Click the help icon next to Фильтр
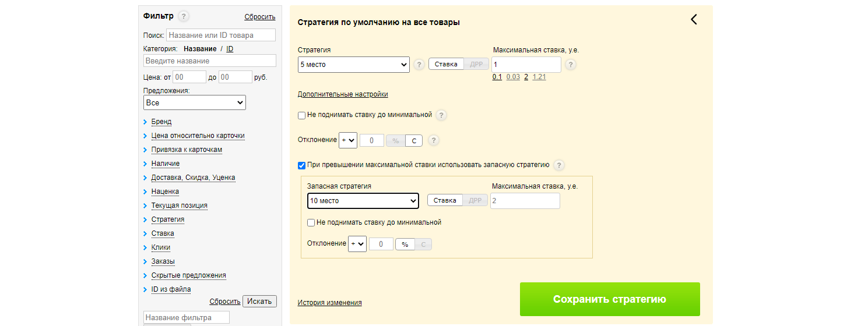 click(x=184, y=16)
